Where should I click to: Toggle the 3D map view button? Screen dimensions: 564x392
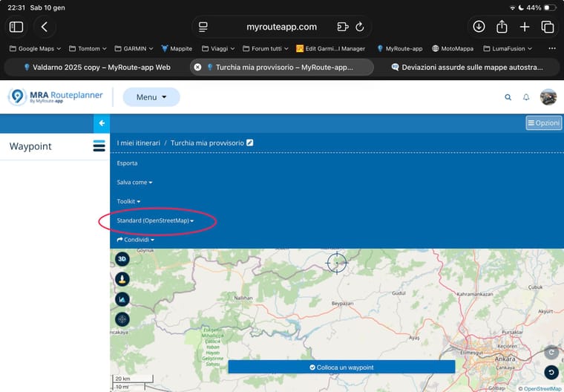click(x=122, y=259)
